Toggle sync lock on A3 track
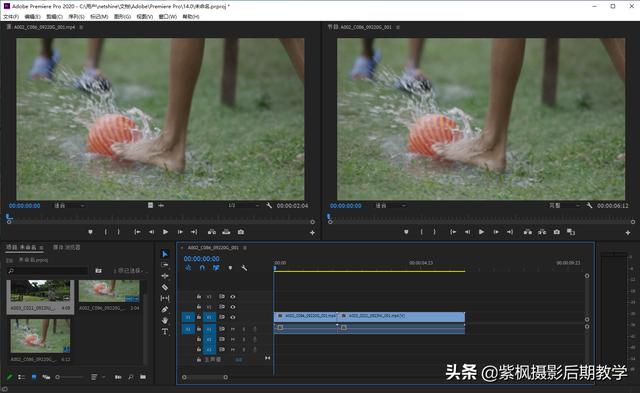The width and height of the screenshot is (640, 393). pyautogui.click(x=222, y=349)
